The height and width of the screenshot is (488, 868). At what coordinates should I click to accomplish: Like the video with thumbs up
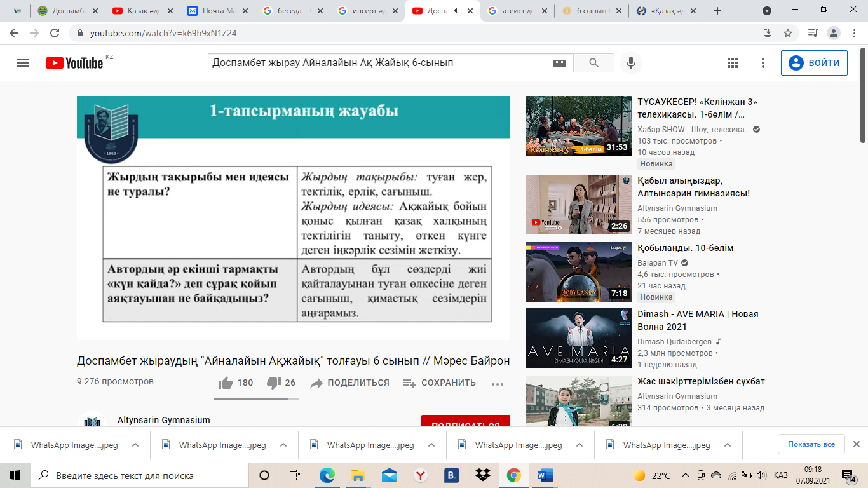[226, 383]
